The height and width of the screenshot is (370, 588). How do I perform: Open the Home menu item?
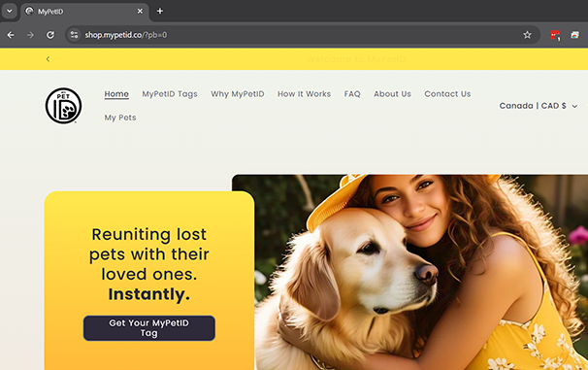[x=116, y=94]
